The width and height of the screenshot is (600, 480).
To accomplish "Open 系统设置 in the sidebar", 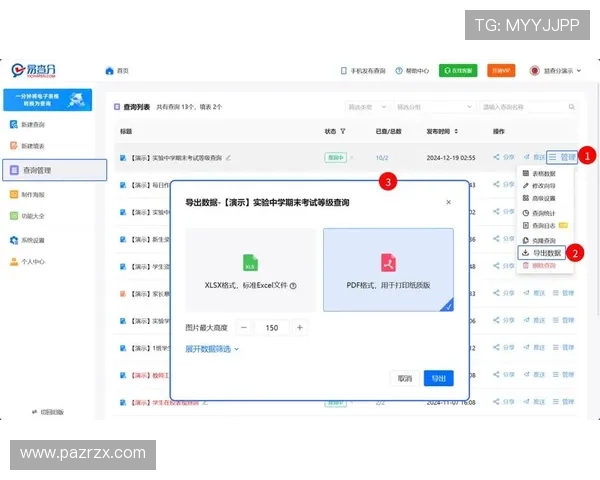I will 27,240.
